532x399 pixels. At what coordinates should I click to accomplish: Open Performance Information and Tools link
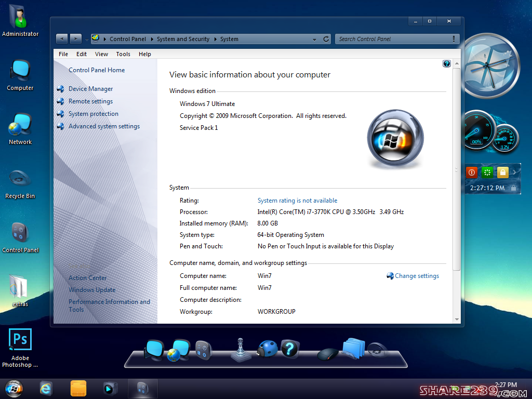click(x=109, y=305)
